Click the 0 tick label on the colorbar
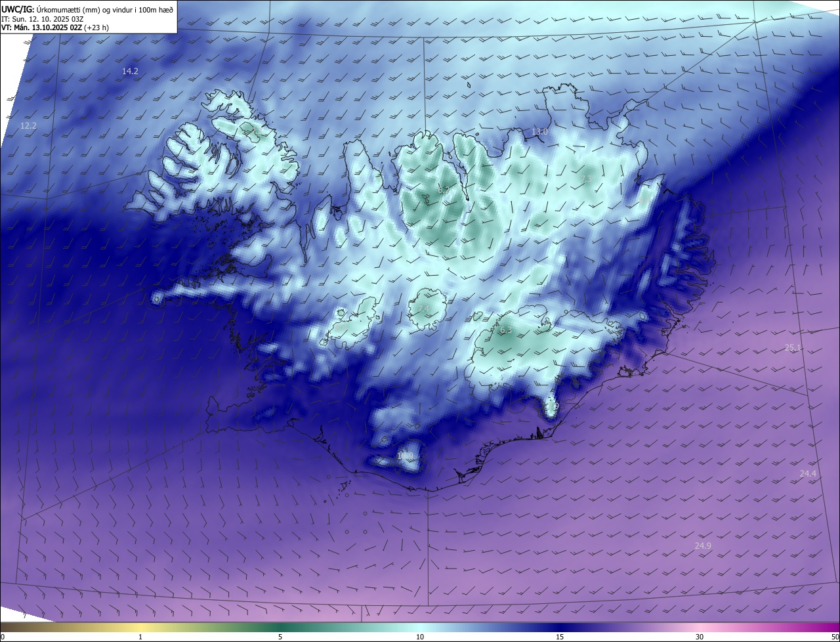Screen dimensions: 840x642 tap(3, 637)
